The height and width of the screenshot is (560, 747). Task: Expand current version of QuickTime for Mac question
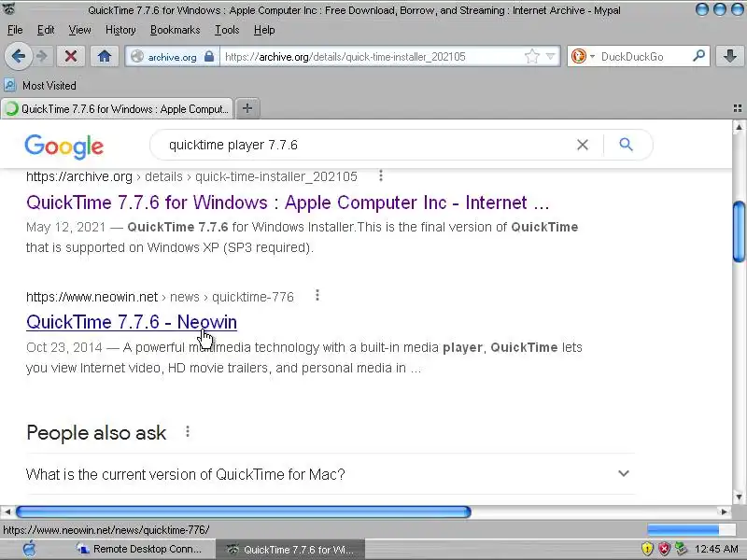tap(329, 474)
